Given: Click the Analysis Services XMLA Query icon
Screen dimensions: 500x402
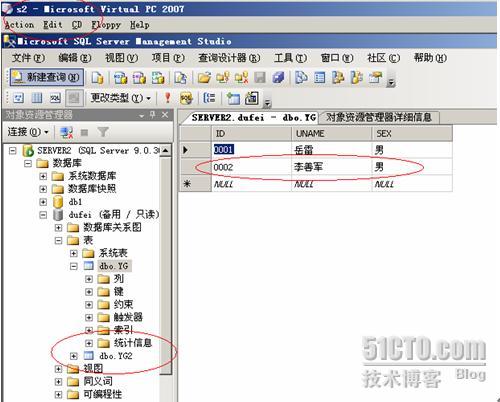Looking at the screenshot, I should [158, 78].
